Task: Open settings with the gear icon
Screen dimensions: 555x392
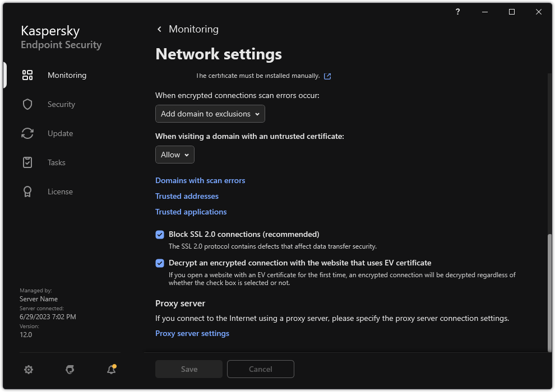Action: (29, 369)
